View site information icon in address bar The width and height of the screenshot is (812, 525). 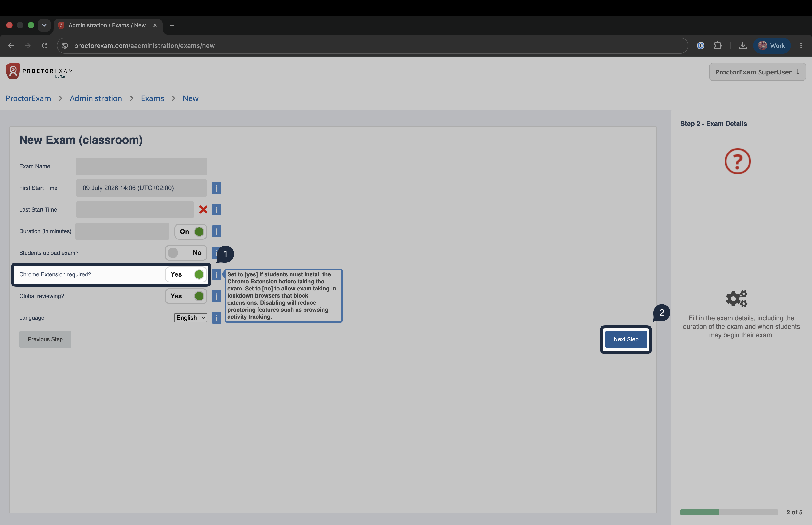65,46
